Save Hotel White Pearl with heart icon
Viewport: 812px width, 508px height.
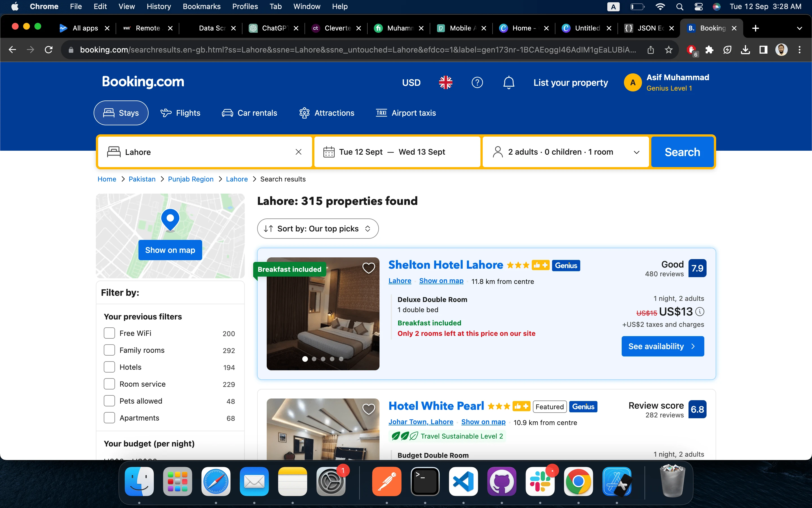pyautogui.click(x=369, y=409)
